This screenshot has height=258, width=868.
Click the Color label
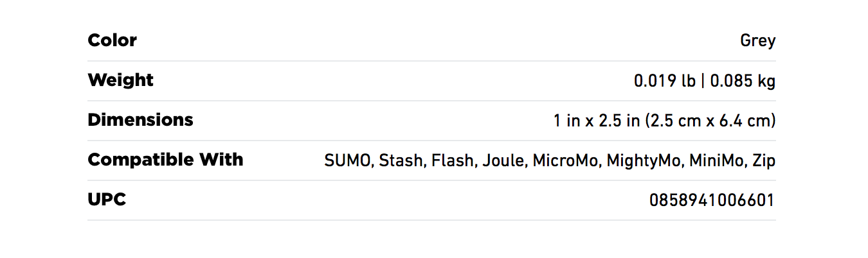click(112, 40)
